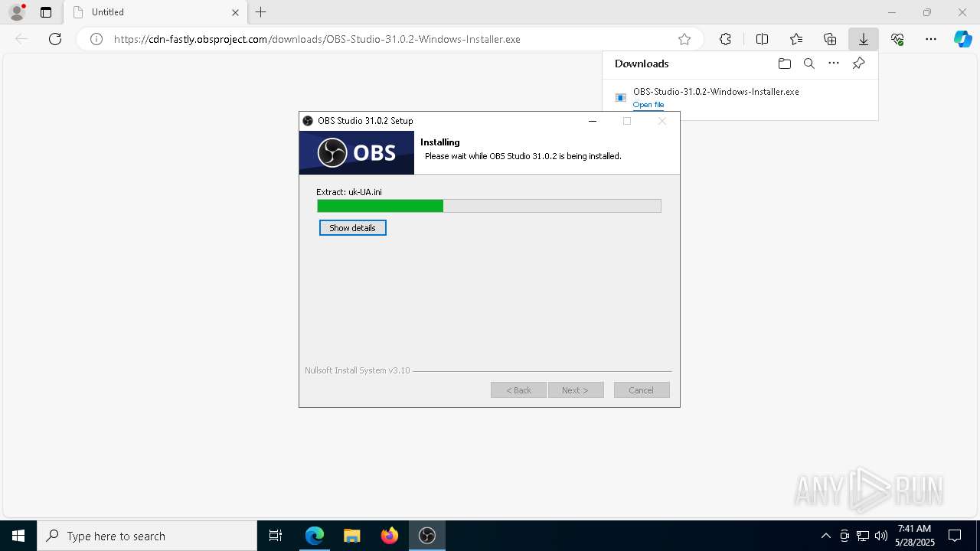The width and height of the screenshot is (980, 551).
Task: Pin the Downloads panel
Action: 858,64
